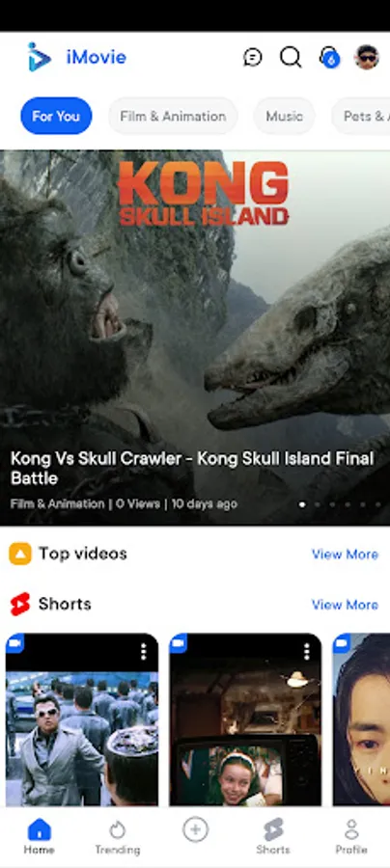Viewport: 390px width, 868px height.
Task: Tap the iMovie logo icon
Action: coord(39,57)
